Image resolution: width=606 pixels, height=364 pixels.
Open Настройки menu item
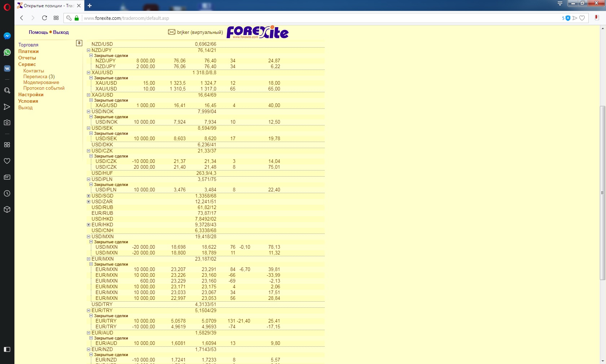click(x=31, y=94)
